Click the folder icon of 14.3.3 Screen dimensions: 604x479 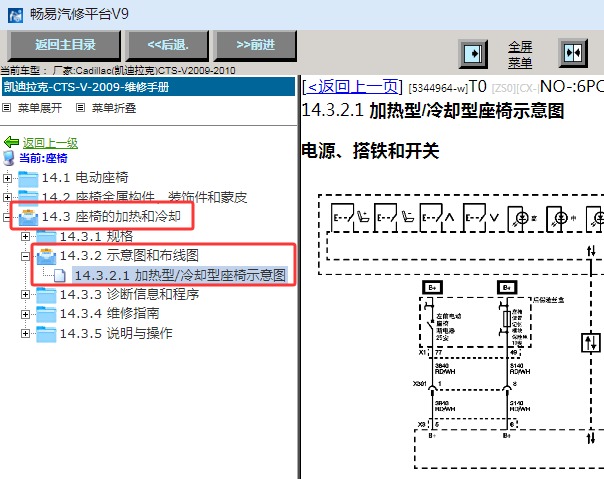point(46,295)
